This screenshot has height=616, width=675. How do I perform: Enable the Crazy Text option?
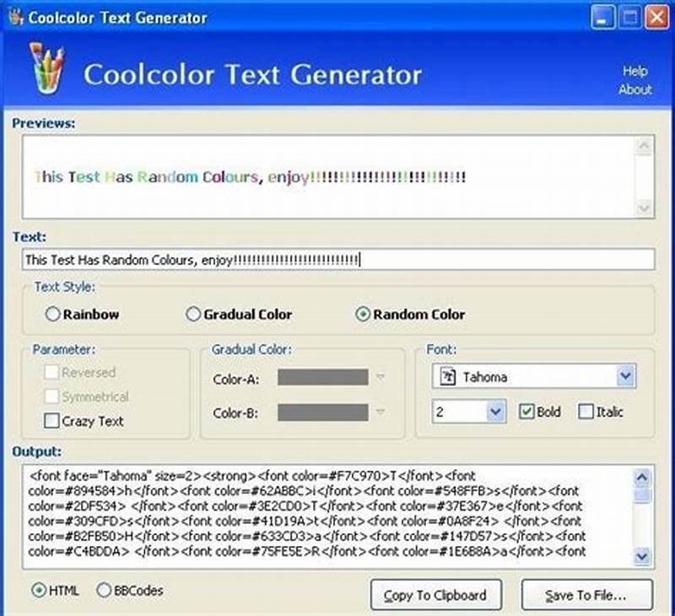pos(51,421)
